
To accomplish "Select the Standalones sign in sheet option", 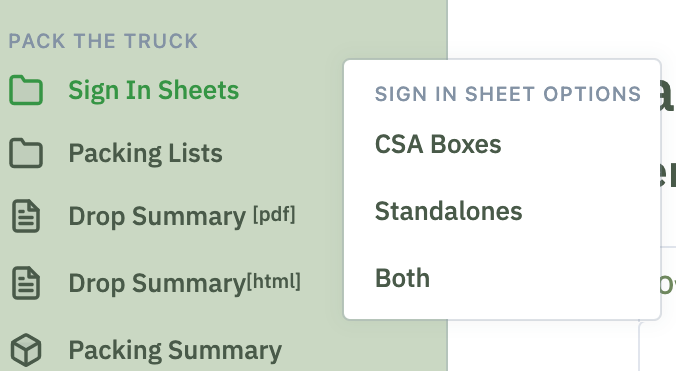I will coord(448,211).
